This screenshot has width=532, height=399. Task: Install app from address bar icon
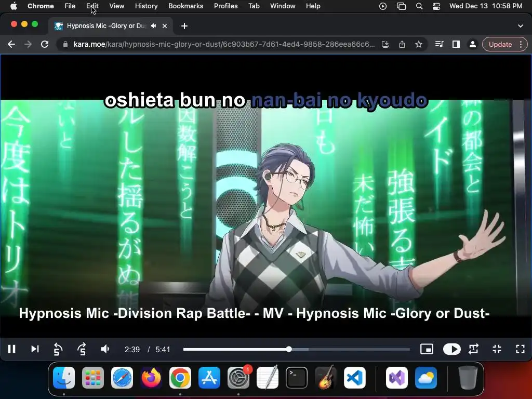[385, 45]
